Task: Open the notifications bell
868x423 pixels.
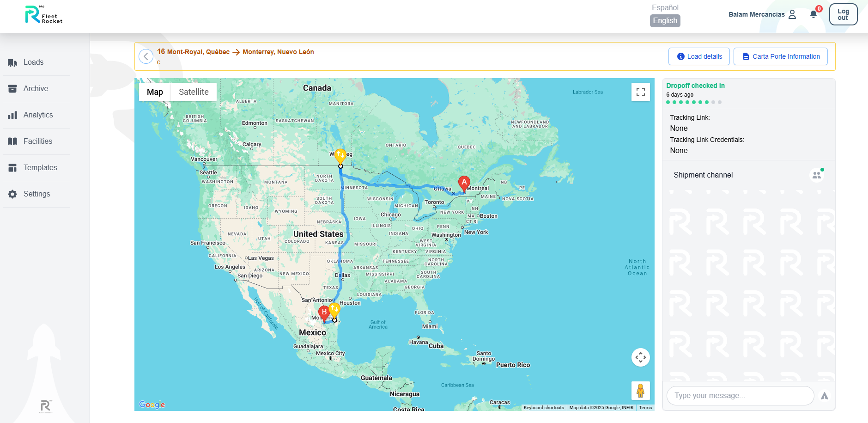Action: 813,14
